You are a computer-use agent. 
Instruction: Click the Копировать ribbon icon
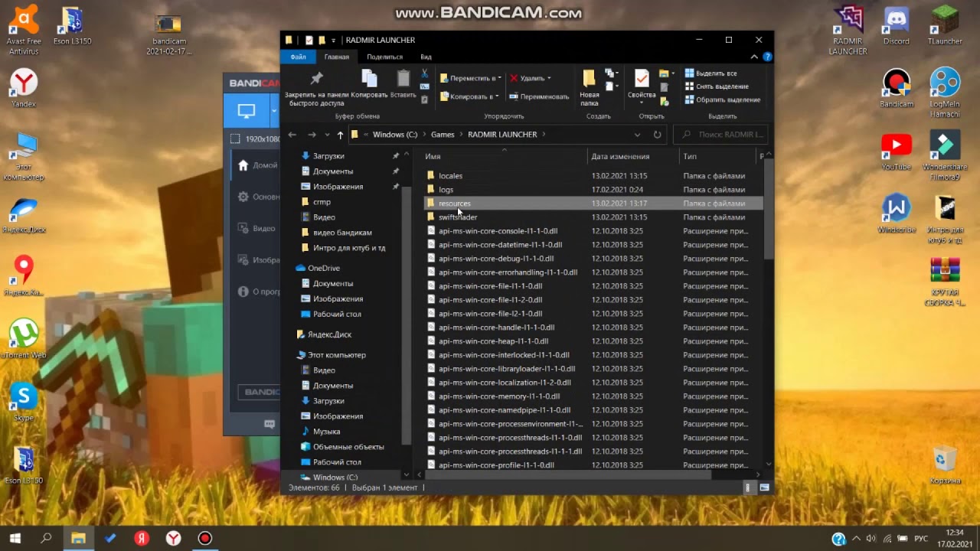pos(369,85)
